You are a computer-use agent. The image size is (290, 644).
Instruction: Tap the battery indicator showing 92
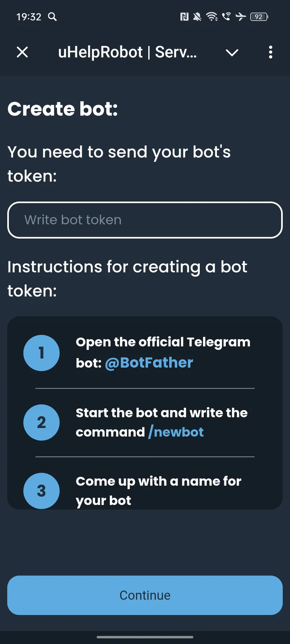259,17
